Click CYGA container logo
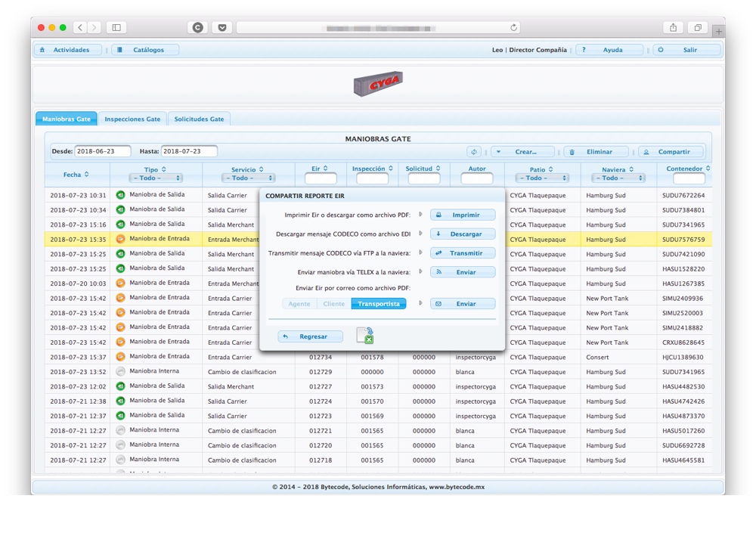 click(x=378, y=84)
